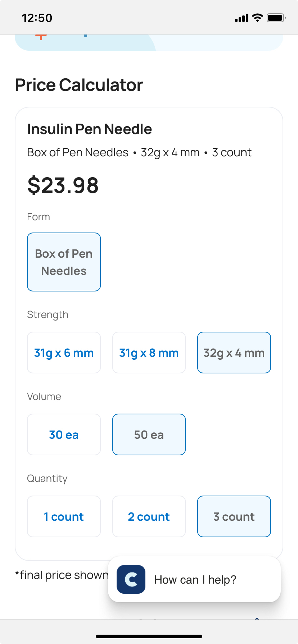Tap the clock showing 12:50

(37, 18)
